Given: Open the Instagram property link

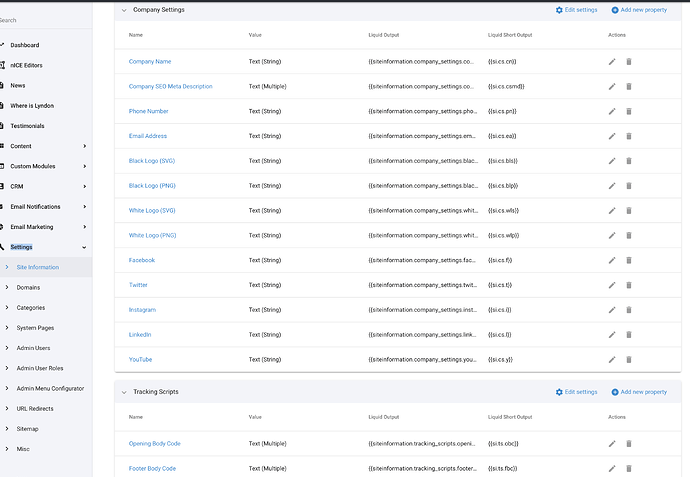Looking at the screenshot, I should [x=142, y=310].
